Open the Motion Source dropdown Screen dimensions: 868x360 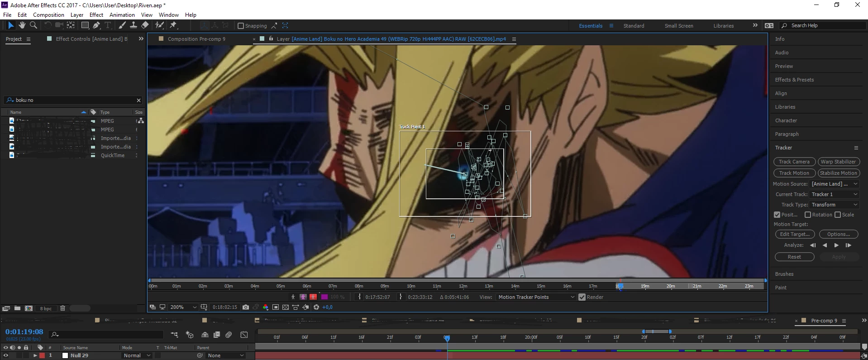(x=834, y=184)
